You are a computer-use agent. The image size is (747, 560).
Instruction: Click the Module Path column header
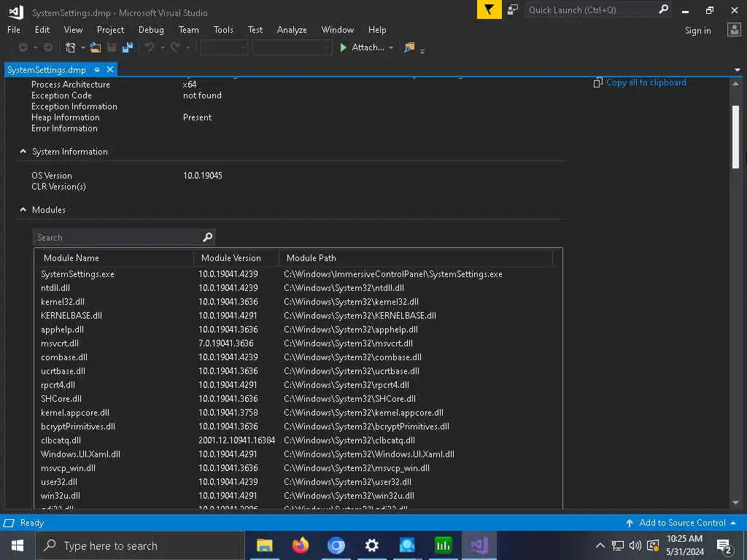pos(415,257)
